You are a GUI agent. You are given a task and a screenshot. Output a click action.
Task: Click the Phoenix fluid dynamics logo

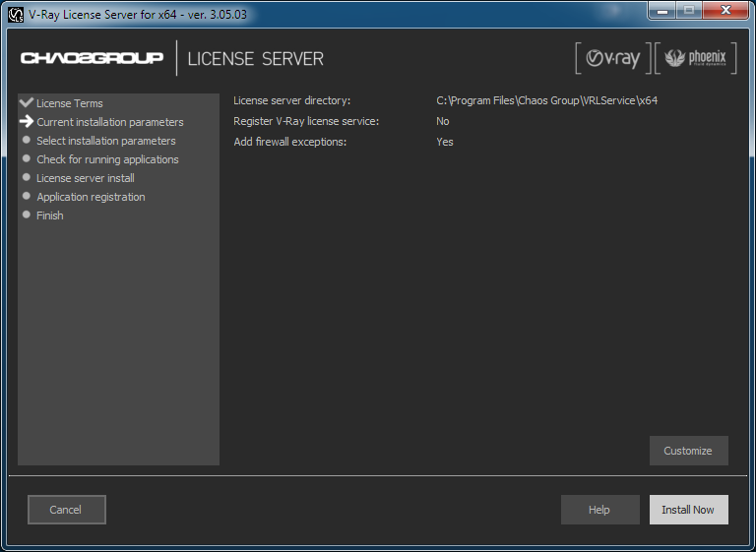tap(695, 59)
